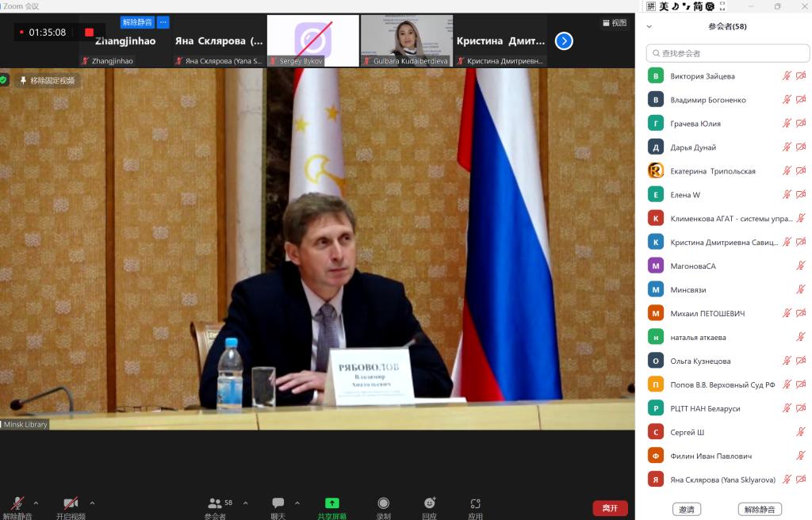The height and width of the screenshot is (520, 812).
Task: Remove the pinned video (移除固定视频)
Action: [46, 80]
